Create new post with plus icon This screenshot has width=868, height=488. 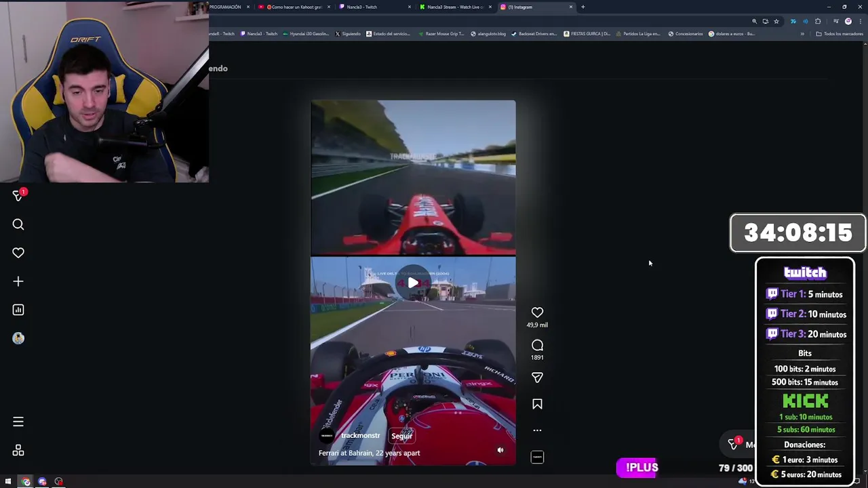18,281
